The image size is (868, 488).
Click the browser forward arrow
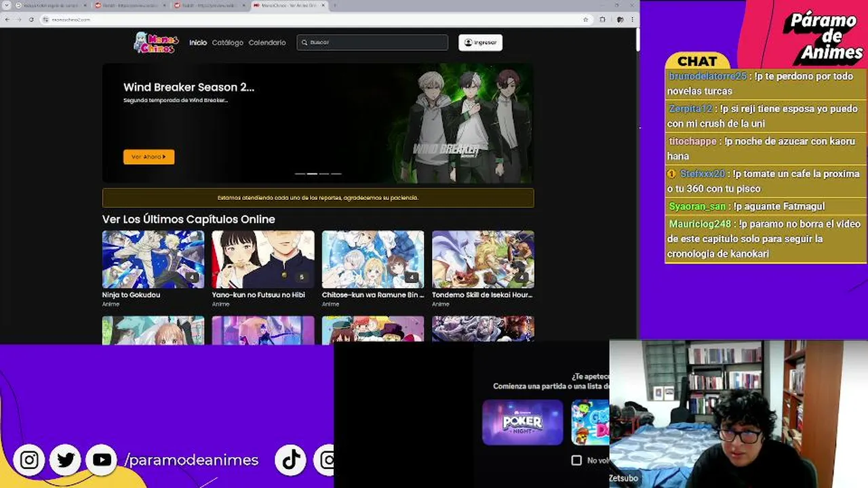[x=19, y=20]
